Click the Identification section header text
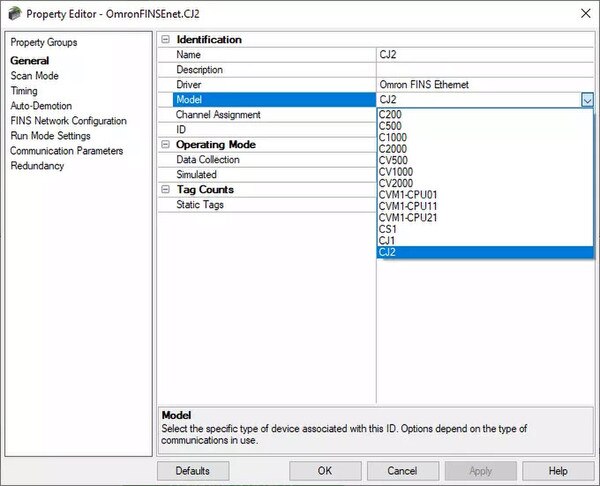This screenshot has width=600, height=486. click(209, 39)
